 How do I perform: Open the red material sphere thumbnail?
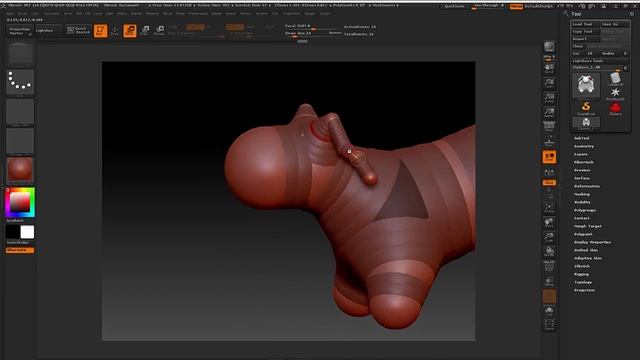point(20,170)
